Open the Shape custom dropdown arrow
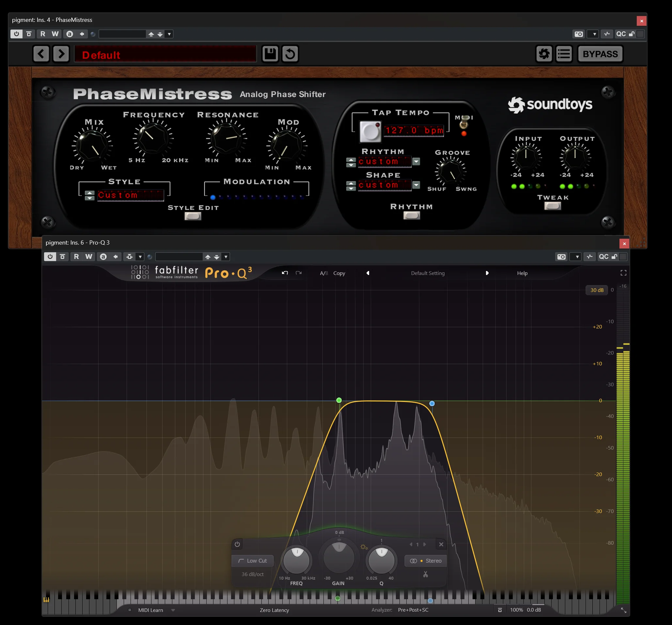The height and width of the screenshot is (625, 672). 416,185
